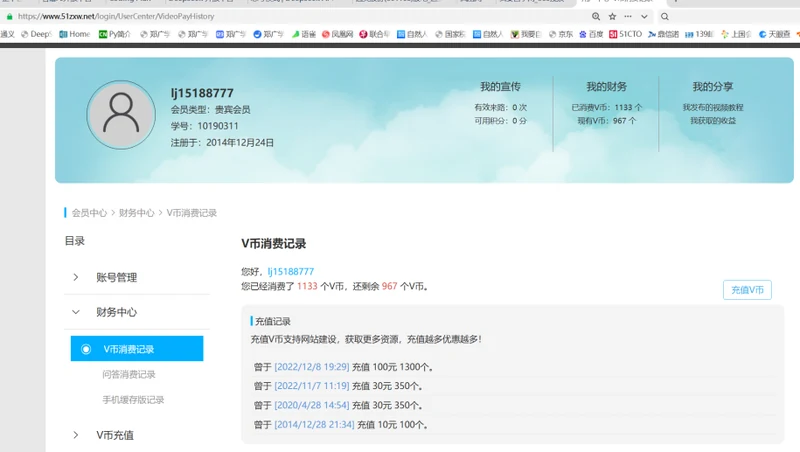Go to 财务中心 in breadcrumb
Image resolution: width=800 pixels, height=452 pixels.
[x=136, y=213]
